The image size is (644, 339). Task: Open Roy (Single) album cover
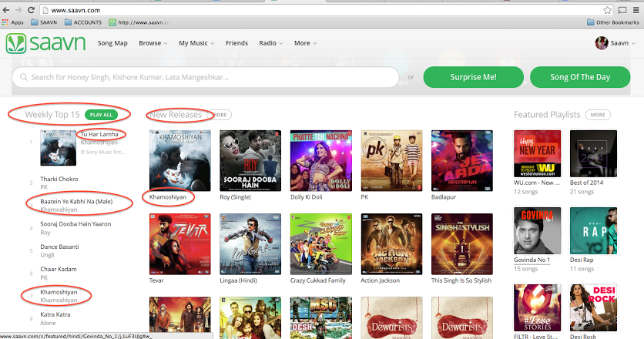pos(250,161)
